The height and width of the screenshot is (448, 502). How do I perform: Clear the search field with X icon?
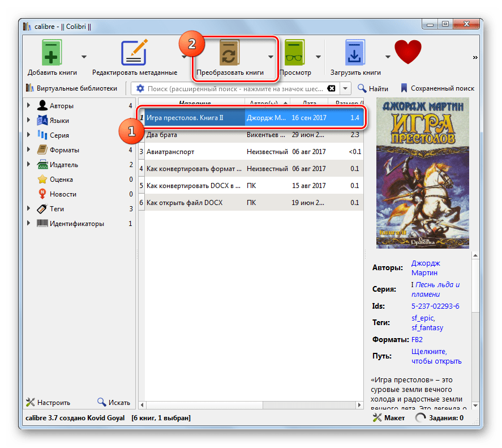pos(331,88)
